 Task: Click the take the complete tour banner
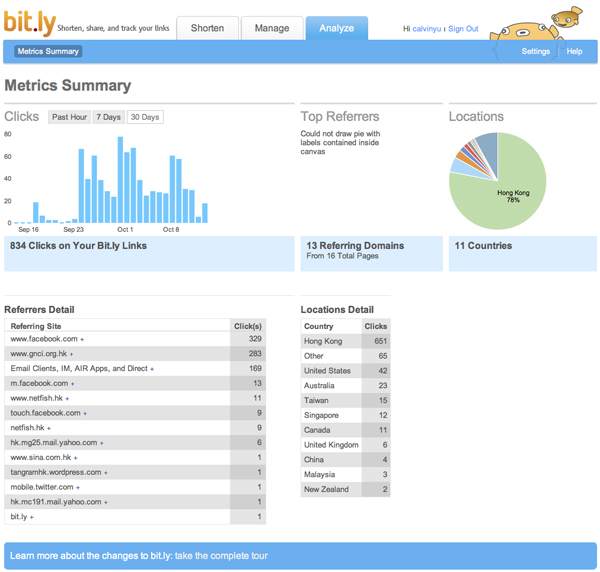pos(300,555)
